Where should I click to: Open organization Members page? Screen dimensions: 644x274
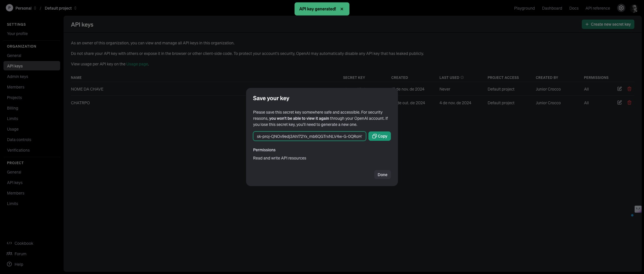point(32,87)
